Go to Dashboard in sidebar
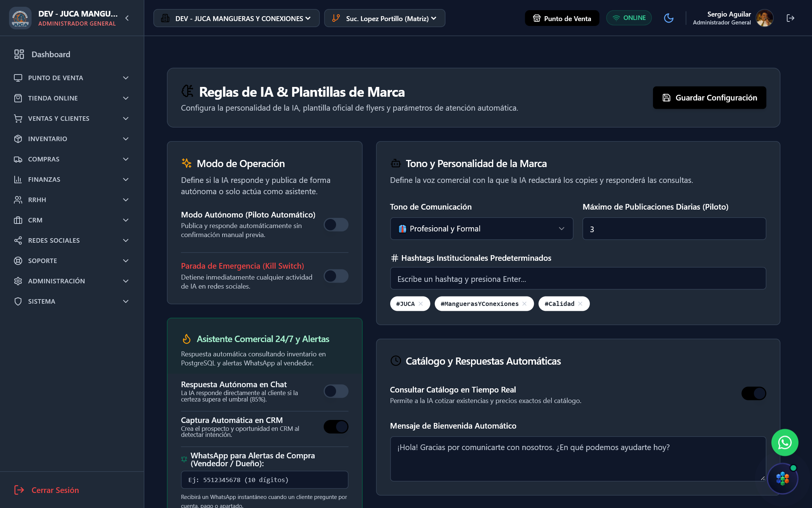This screenshot has width=812, height=508. (72, 54)
